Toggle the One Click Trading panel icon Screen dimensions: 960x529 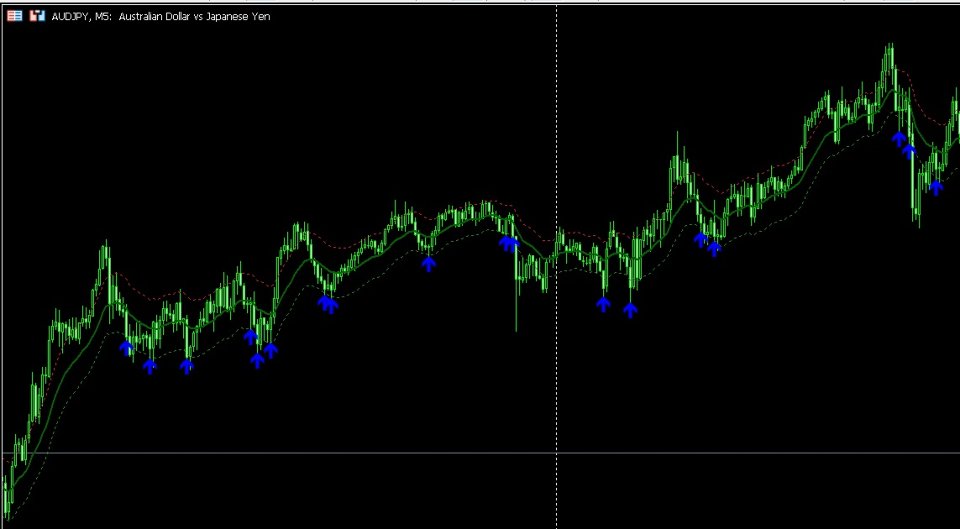coord(37,17)
